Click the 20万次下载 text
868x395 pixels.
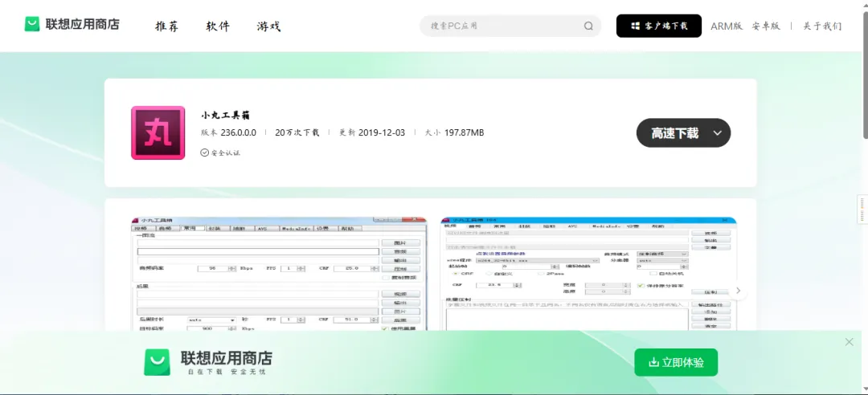(x=297, y=132)
